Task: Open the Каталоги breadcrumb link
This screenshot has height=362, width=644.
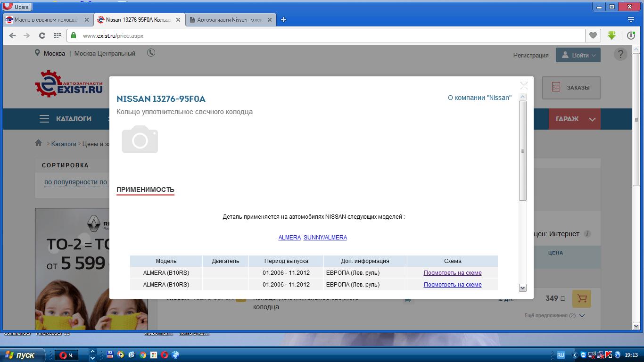Action: coord(64,144)
